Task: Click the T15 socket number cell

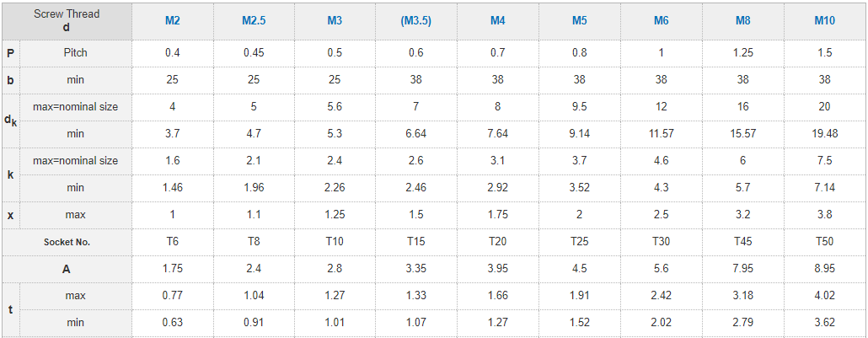Action: pos(415,242)
